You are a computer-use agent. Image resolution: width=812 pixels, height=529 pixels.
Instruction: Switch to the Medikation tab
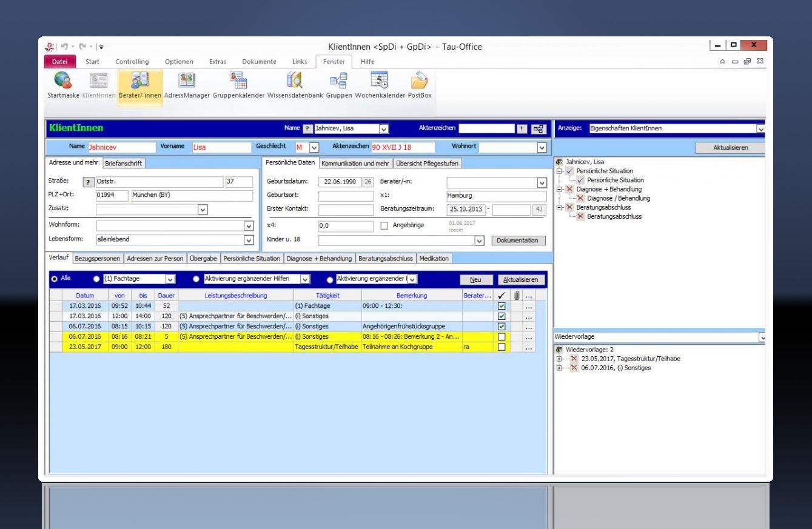click(434, 259)
